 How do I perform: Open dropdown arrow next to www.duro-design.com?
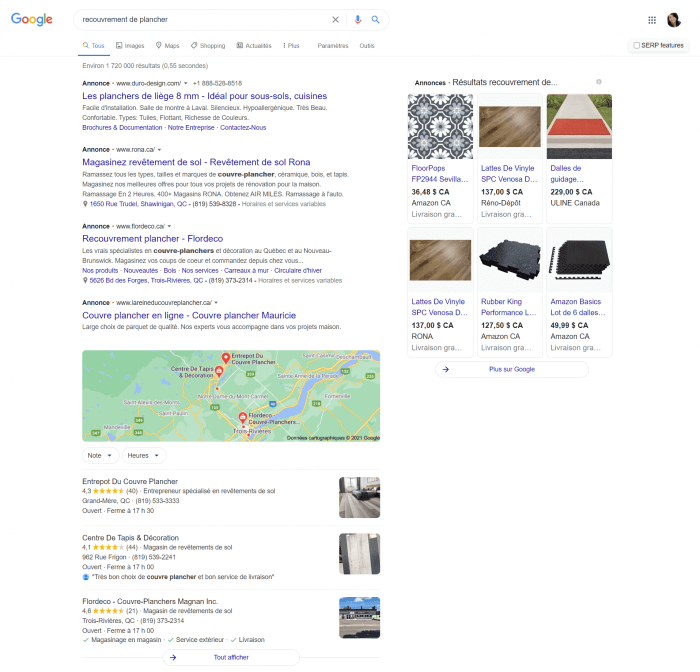186,83
